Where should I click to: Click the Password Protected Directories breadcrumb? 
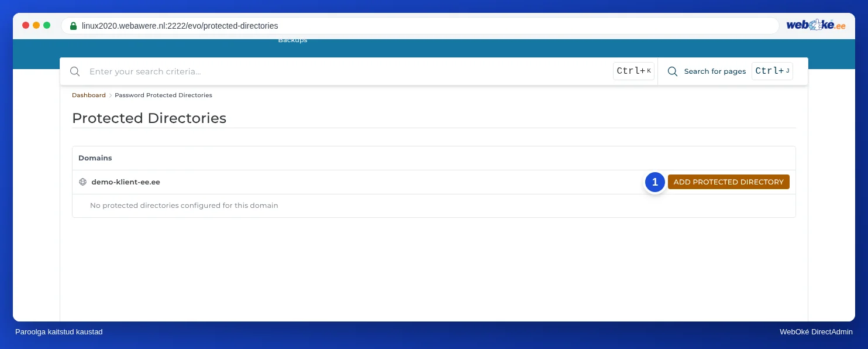coord(163,95)
